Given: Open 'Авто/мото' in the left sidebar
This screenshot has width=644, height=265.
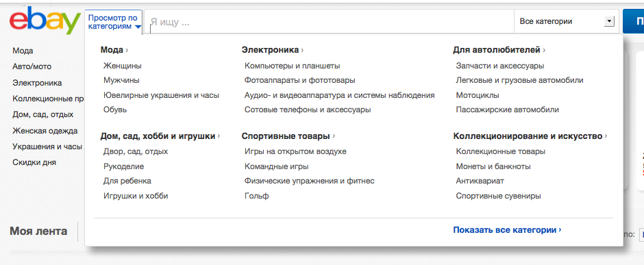Looking at the screenshot, I should pyautogui.click(x=32, y=66).
